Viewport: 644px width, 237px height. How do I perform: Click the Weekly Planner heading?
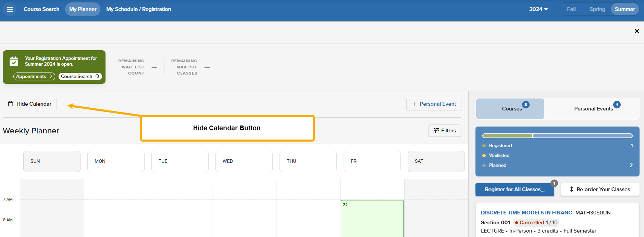31,131
